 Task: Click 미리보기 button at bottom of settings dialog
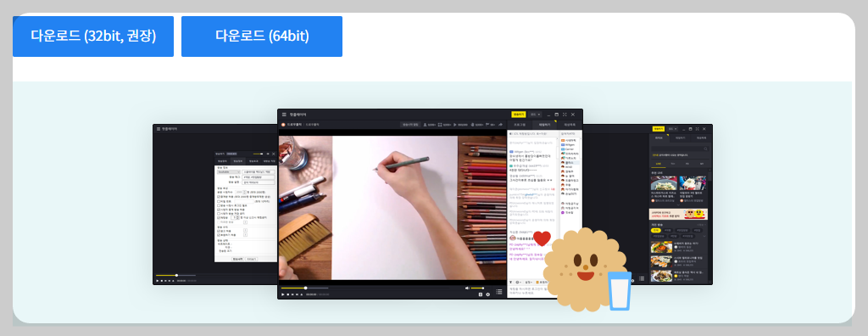coord(251,259)
